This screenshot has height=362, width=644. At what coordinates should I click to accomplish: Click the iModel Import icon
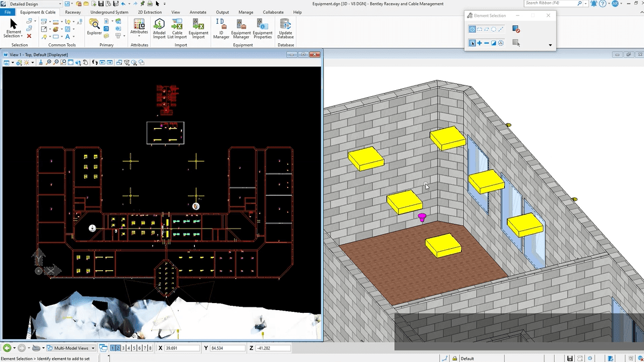(x=159, y=29)
